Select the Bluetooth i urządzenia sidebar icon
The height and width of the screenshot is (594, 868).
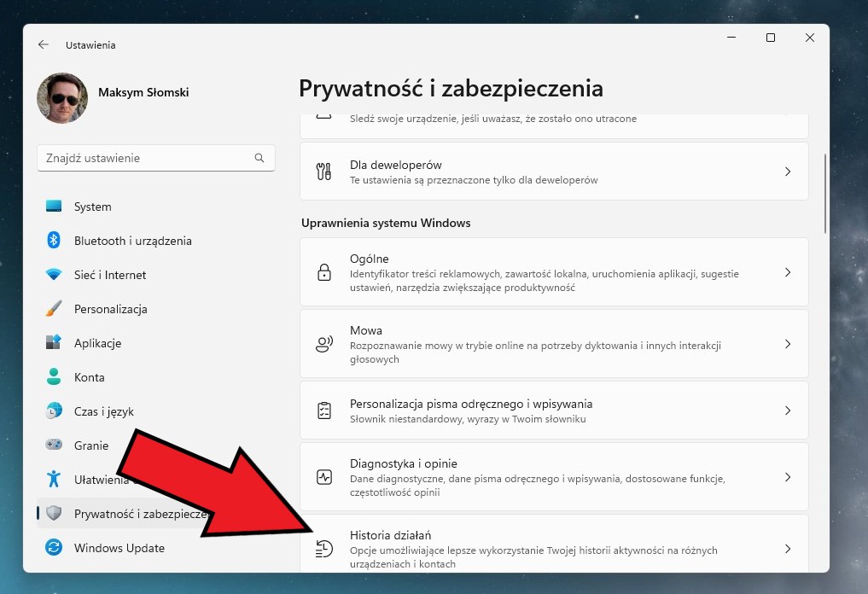click(x=53, y=241)
